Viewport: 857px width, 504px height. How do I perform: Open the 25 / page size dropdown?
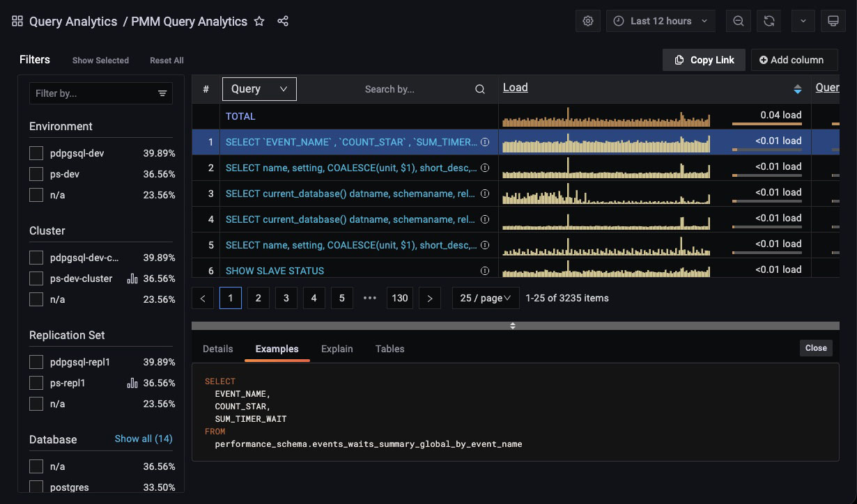point(486,298)
